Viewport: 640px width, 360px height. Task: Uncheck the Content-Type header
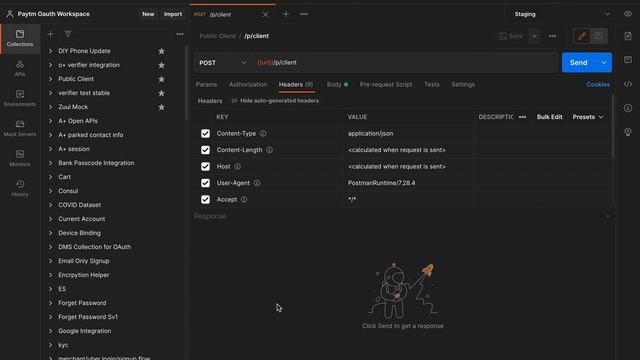click(x=205, y=133)
